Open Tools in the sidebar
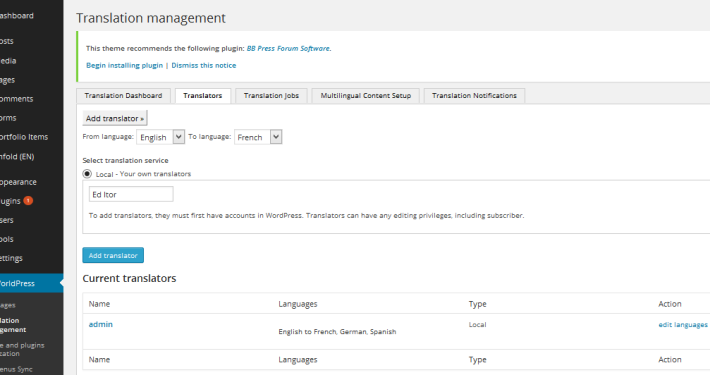Image resolution: width=710 pixels, height=375 pixels. pos(7,239)
